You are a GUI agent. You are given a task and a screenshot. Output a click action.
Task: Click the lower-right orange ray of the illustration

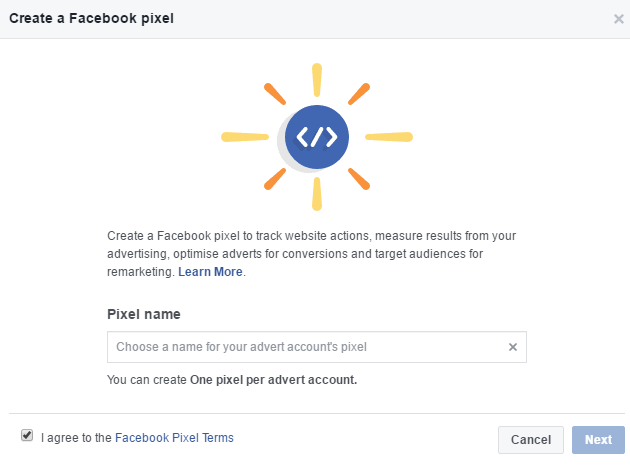click(359, 178)
